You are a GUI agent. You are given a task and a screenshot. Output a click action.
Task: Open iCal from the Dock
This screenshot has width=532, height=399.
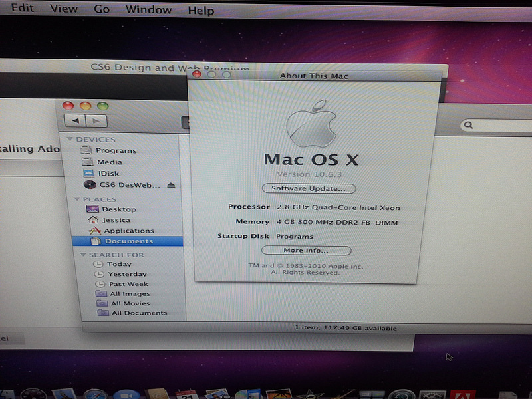click(x=187, y=394)
